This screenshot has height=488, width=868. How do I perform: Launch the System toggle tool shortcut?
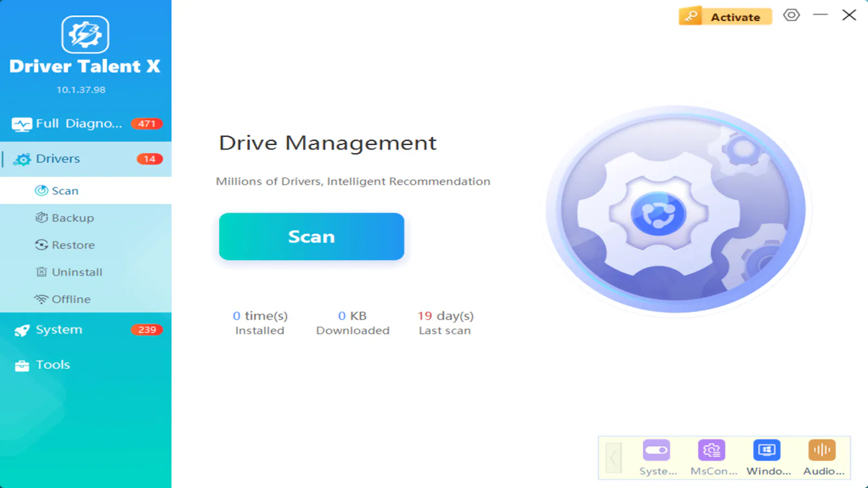[657, 458]
